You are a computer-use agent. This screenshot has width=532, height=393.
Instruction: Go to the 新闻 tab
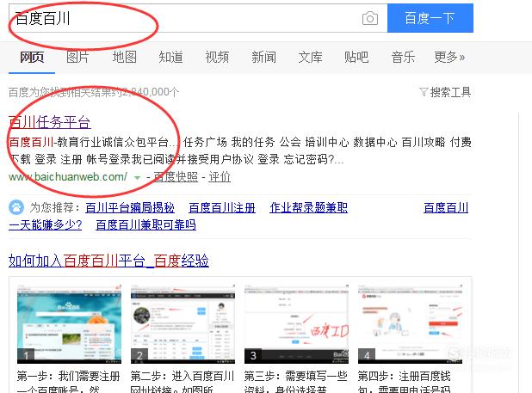click(x=263, y=58)
